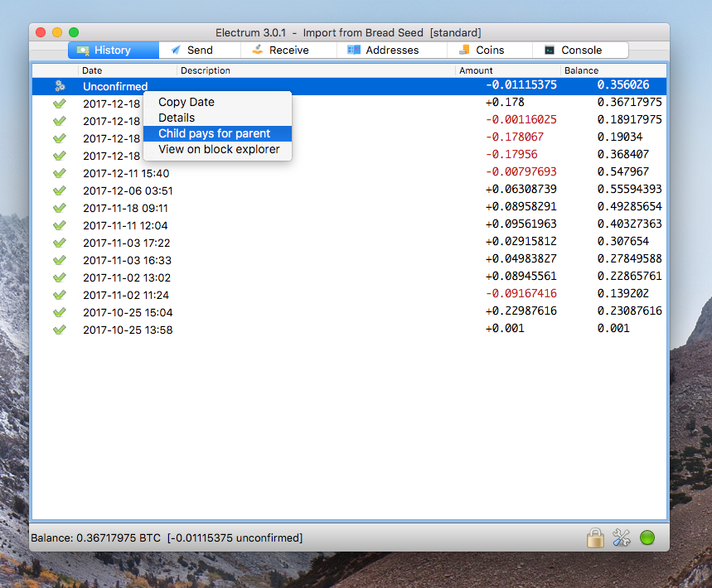Click the +0.178 amount
The height and width of the screenshot is (588, 712).
coord(505,102)
